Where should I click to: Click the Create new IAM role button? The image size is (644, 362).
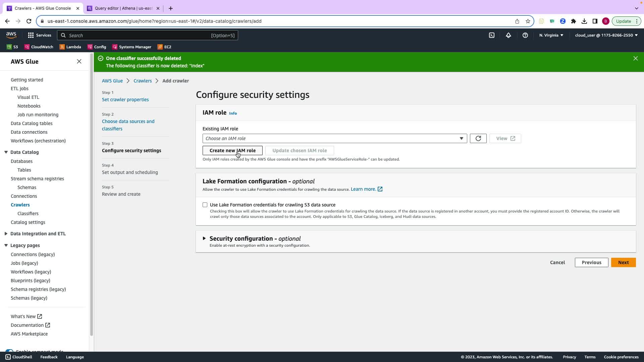click(232, 150)
